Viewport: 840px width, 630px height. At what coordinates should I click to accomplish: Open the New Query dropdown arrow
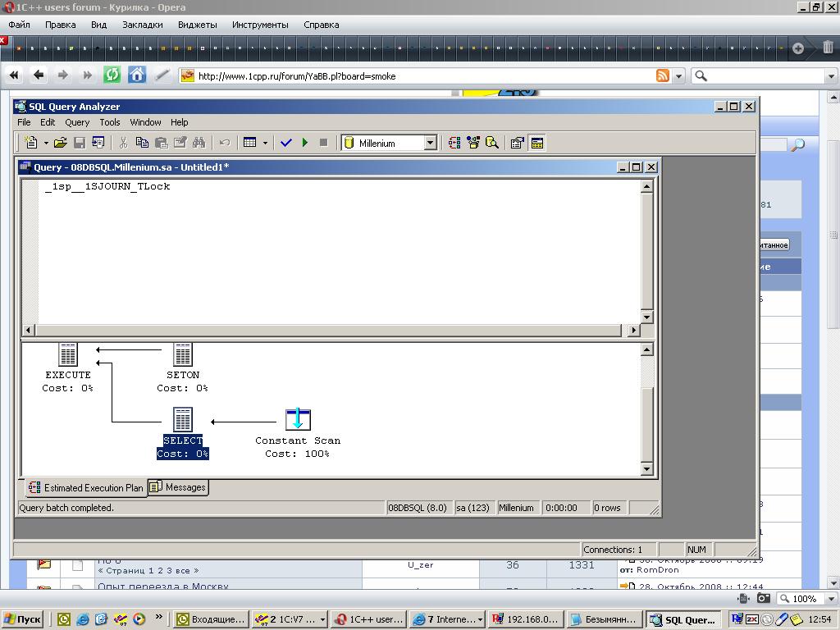point(46,143)
